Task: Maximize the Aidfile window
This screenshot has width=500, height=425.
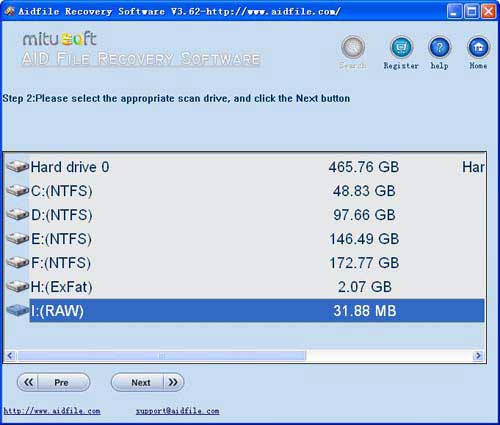Action: point(472,12)
